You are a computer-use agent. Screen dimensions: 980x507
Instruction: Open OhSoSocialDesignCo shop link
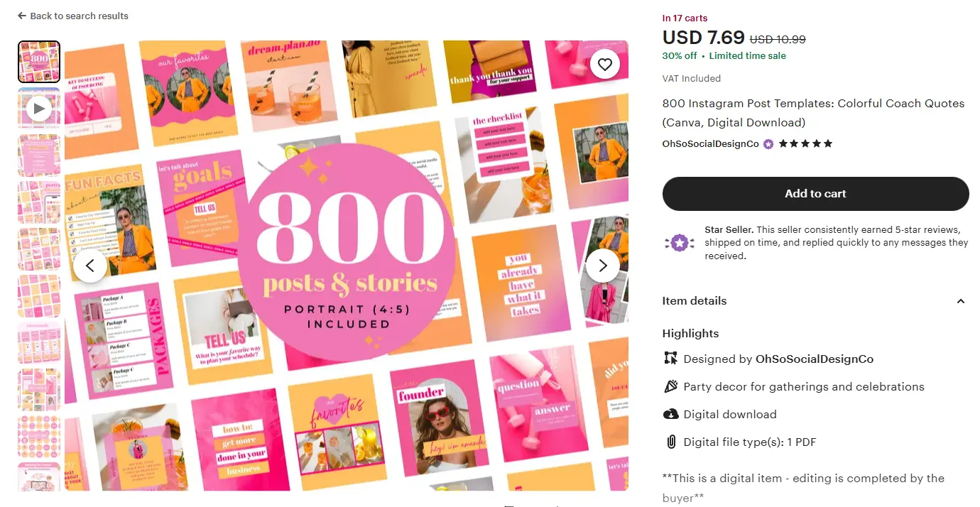(710, 143)
